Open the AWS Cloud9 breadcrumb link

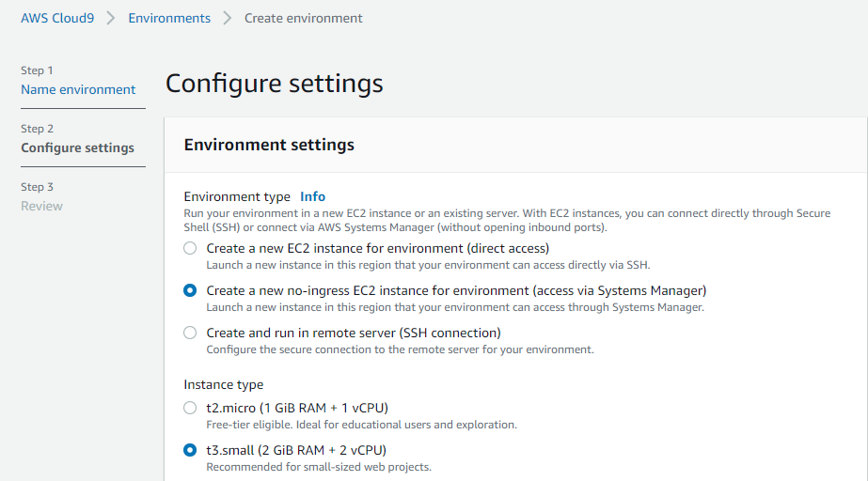click(57, 18)
